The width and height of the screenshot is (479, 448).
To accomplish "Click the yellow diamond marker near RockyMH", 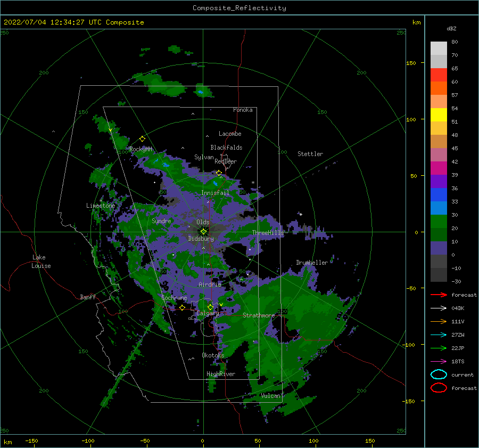I will coord(142,139).
